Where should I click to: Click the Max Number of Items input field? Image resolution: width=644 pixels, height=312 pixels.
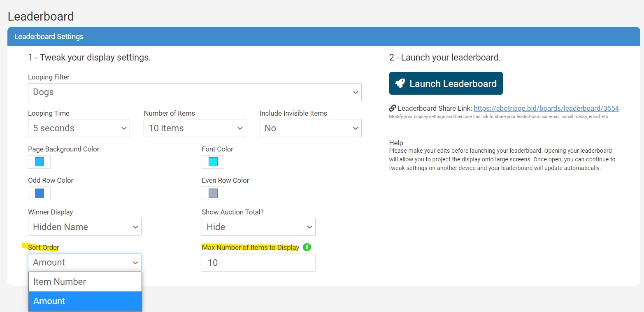tap(258, 263)
